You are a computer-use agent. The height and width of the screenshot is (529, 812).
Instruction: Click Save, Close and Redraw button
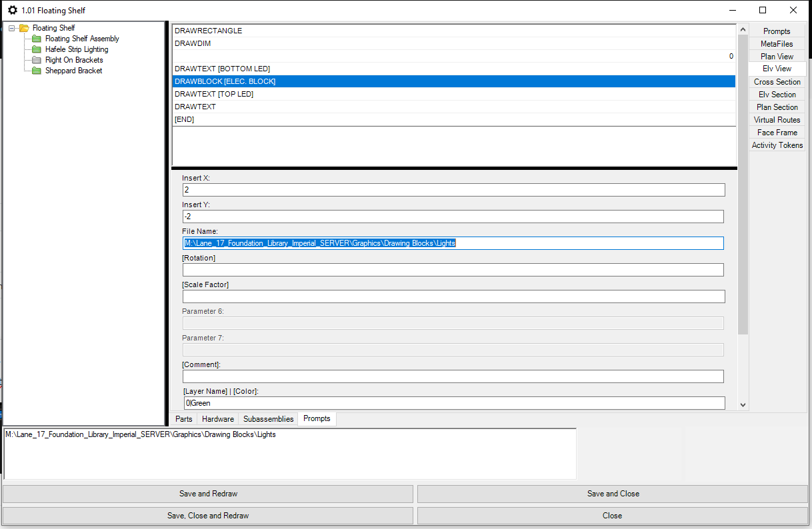pos(208,516)
